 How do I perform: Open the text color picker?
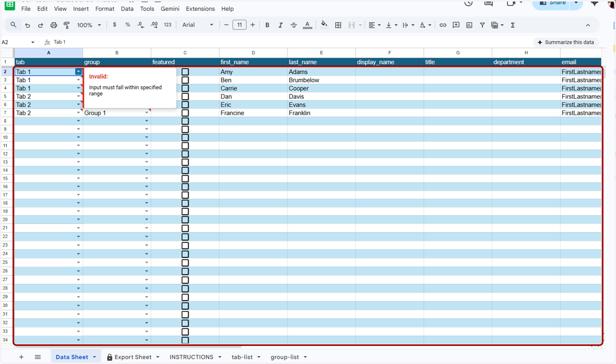pos(307,25)
